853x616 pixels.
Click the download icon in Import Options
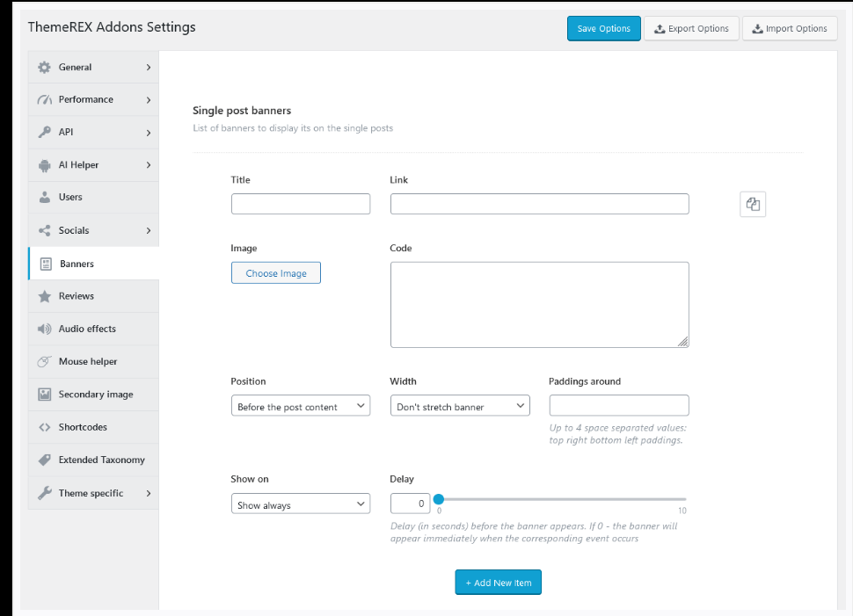pyautogui.click(x=757, y=29)
